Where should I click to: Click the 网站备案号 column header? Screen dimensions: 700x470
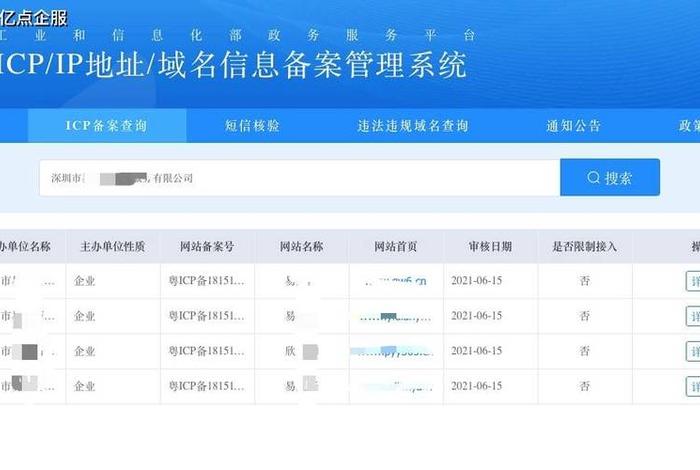coord(207,246)
